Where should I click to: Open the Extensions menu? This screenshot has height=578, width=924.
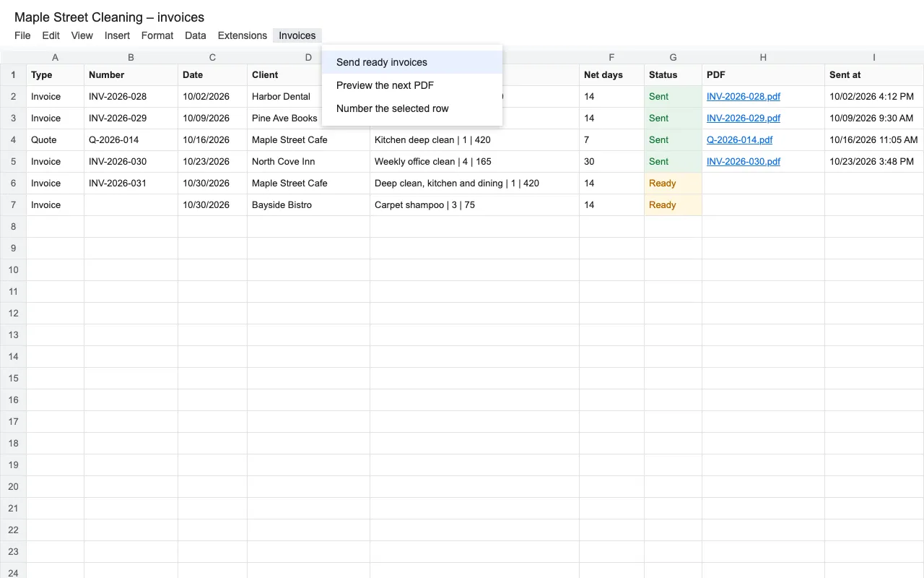coord(243,35)
